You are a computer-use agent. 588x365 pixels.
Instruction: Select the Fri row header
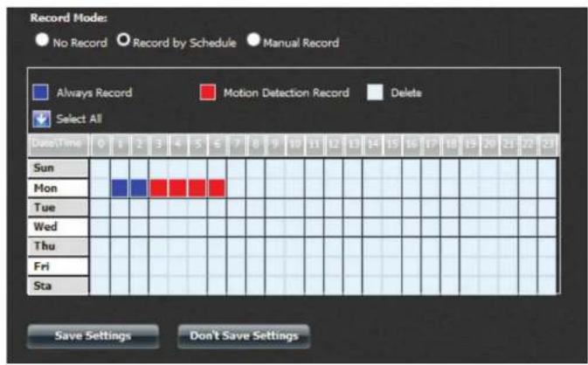[59, 266]
